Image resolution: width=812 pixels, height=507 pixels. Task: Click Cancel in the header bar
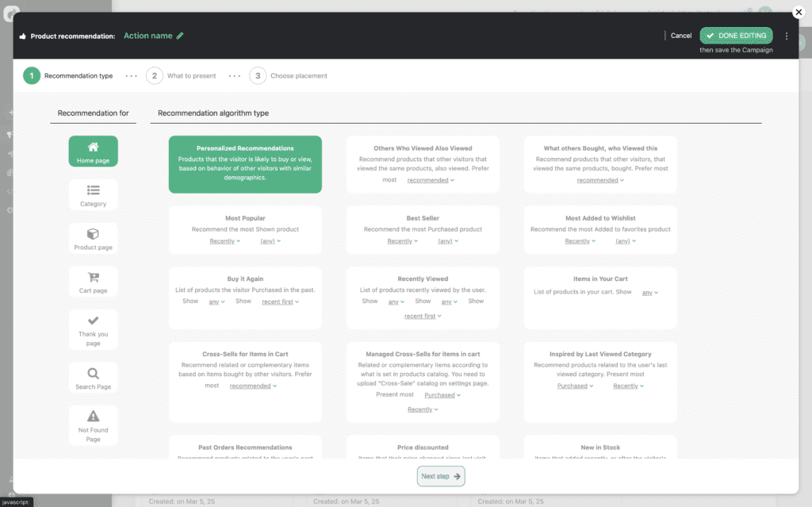680,36
